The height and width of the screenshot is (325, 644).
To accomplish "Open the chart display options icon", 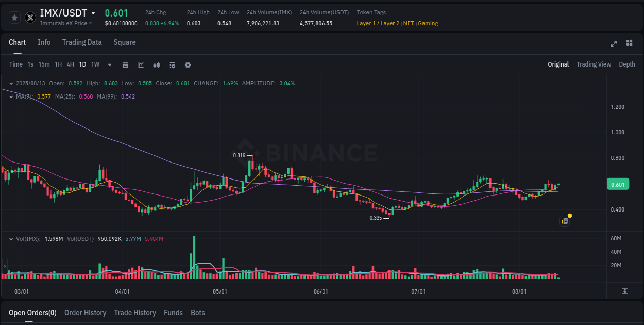I will pyautogui.click(x=172, y=65).
